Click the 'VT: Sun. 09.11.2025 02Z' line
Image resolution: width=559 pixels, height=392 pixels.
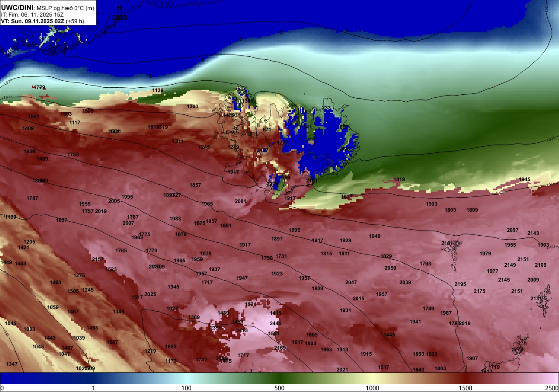coord(33,21)
